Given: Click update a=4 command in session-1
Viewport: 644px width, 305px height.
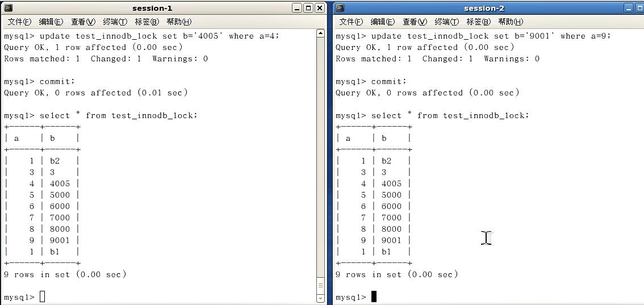Looking at the screenshot, I should (160, 36).
